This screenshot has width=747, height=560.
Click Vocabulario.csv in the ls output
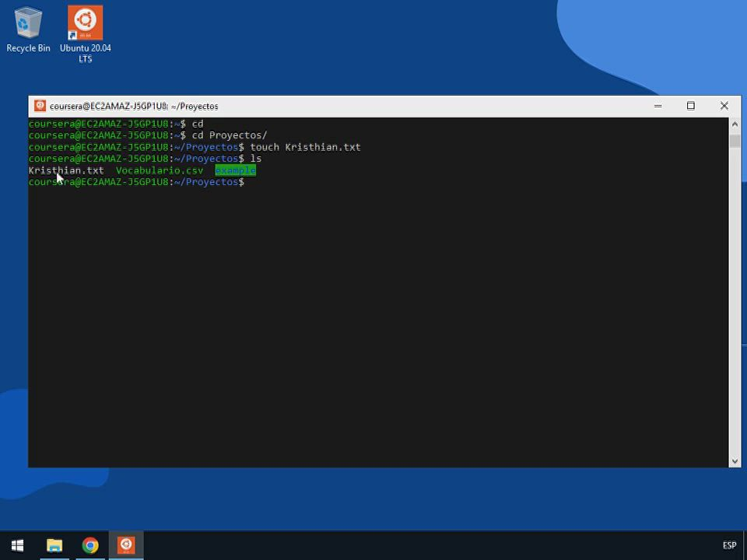[x=160, y=170]
